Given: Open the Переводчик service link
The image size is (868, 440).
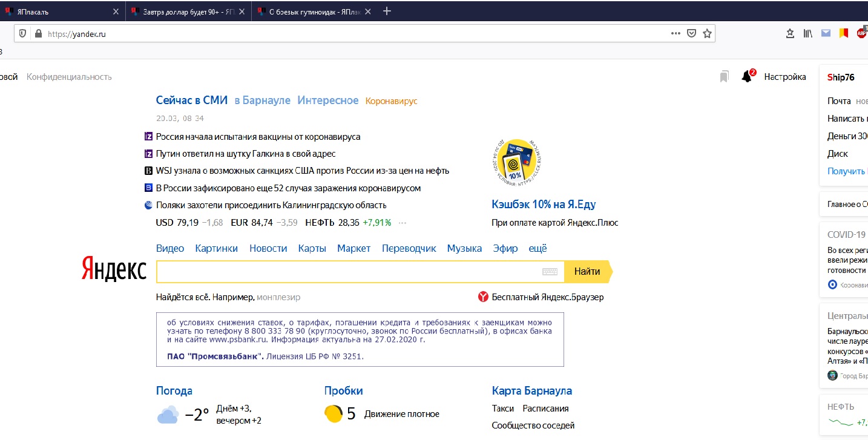Looking at the screenshot, I should tap(409, 248).
